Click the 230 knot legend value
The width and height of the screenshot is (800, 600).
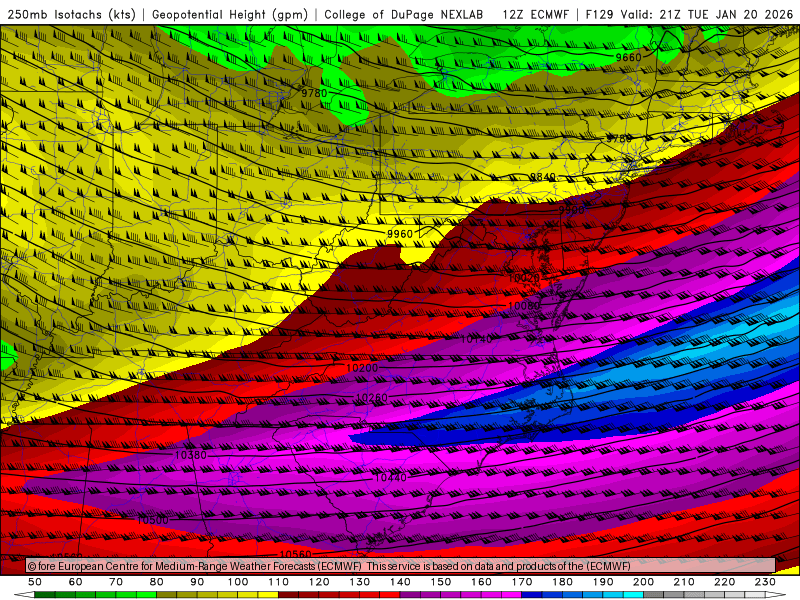(765, 582)
